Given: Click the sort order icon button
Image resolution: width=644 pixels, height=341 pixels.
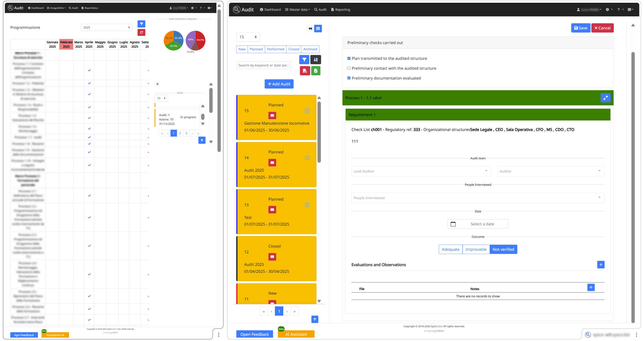Looking at the screenshot, I should tap(316, 60).
